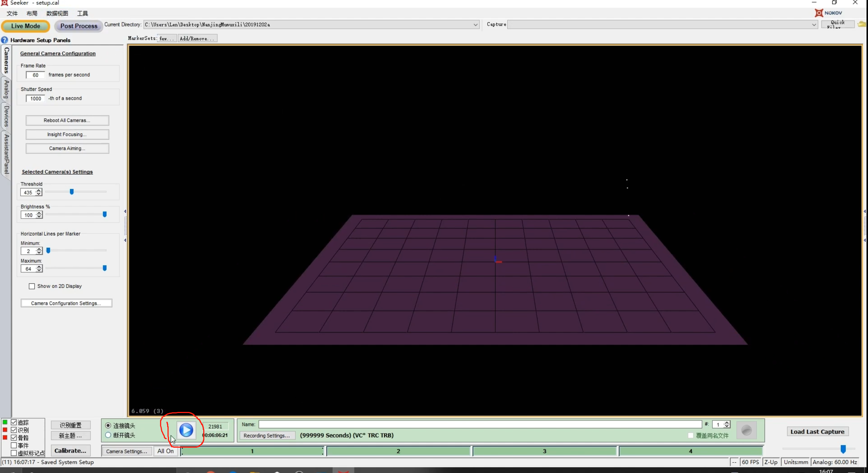The height and width of the screenshot is (473, 868).
Task: Adjust the Brightness % slider handle
Action: pyautogui.click(x=105, y=214)
